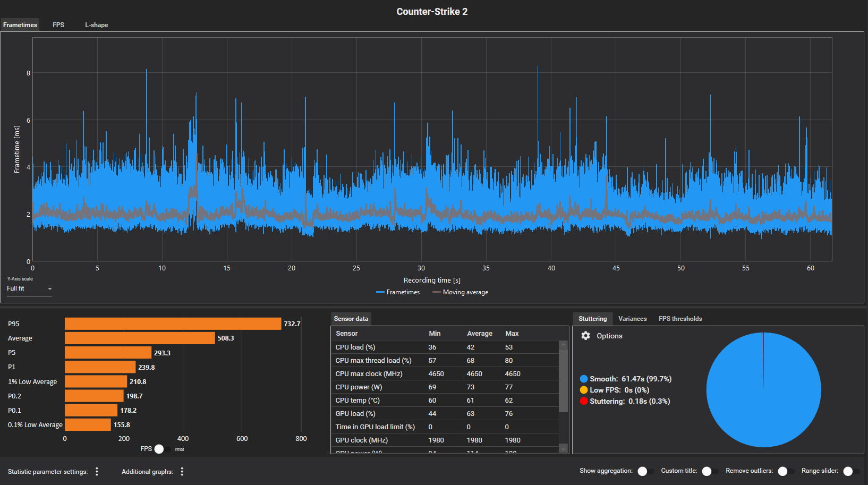Viewport: 868px width, 485px height.
Task: Click the Sensor column header
Action: [x=346, y=334]
